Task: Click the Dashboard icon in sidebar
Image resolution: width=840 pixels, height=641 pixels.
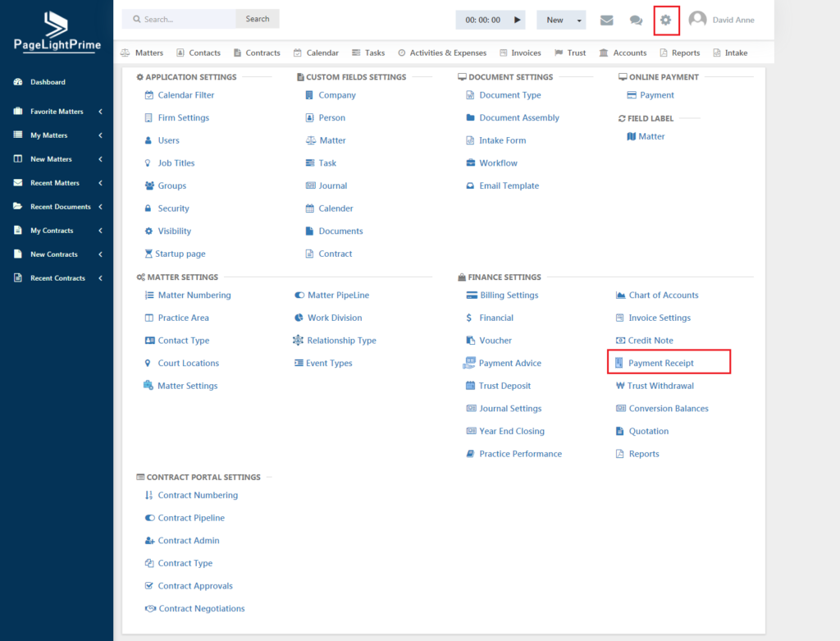Action: click(x=18, y=81)
